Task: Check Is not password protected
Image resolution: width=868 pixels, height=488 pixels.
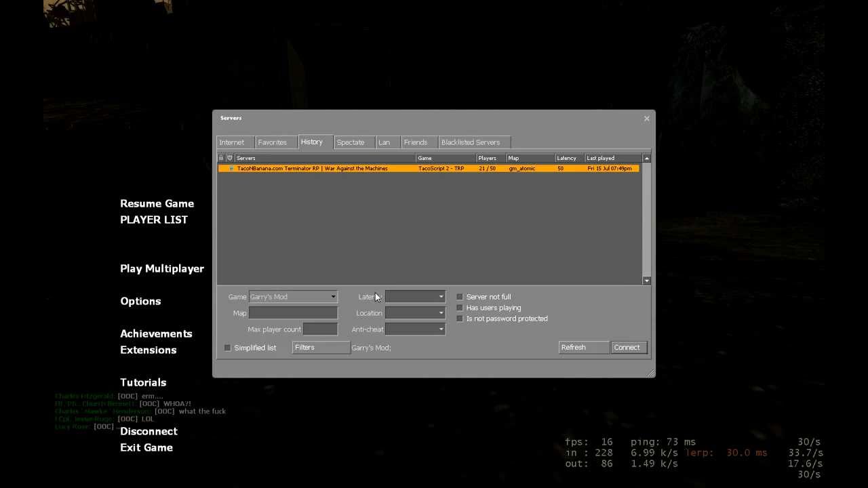Action: pos(460,319)
